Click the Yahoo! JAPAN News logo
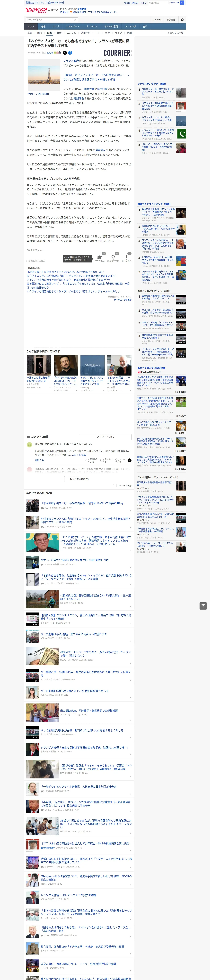Viewport: 210px width, 980px height. point(42,10)
